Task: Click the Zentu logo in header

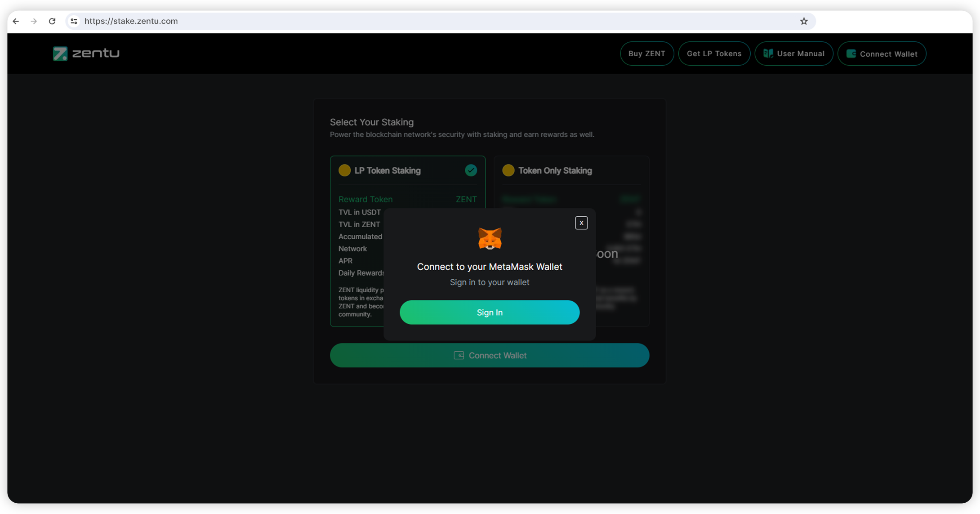Action: 86,54
